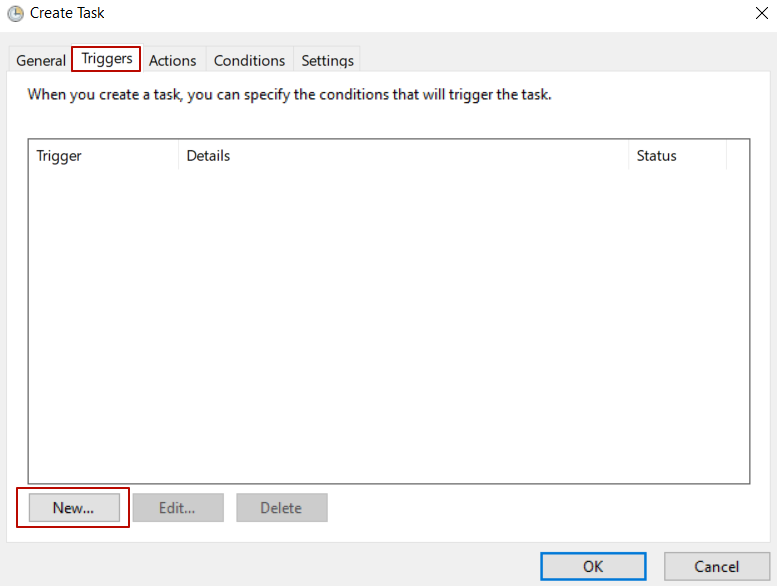Image resolution: width=777 pixels, height=586 pixels.
Task: Click the trigger conditions description text
Action: coord(289,96)
